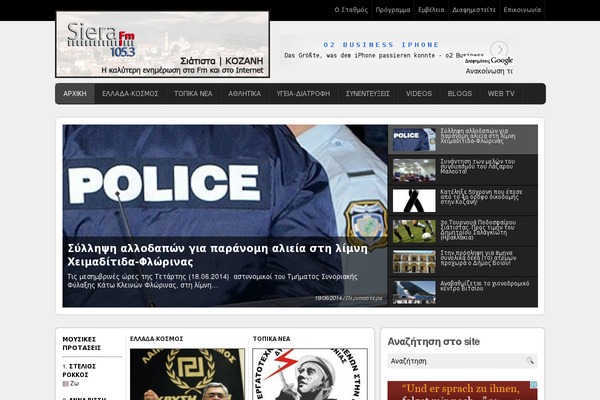Open the ΣΥΝΕΝΤΕΥΞΕΙΣ tab
The height and width of the screenshot is (400, 600).
point(368,93)
